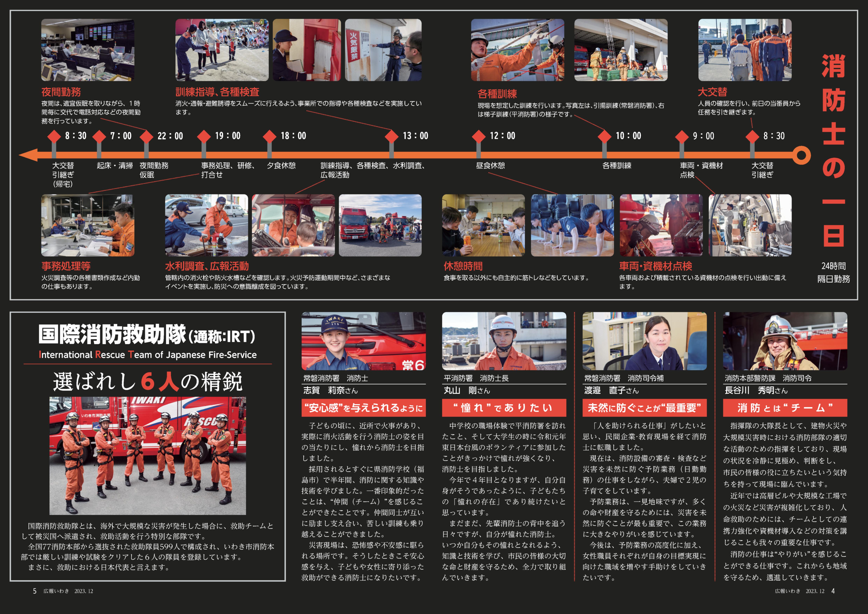Click the 各種訓練 red section heading
Image resolution: width=868 pixels, height=614 pixels.
tap(497, 94)
